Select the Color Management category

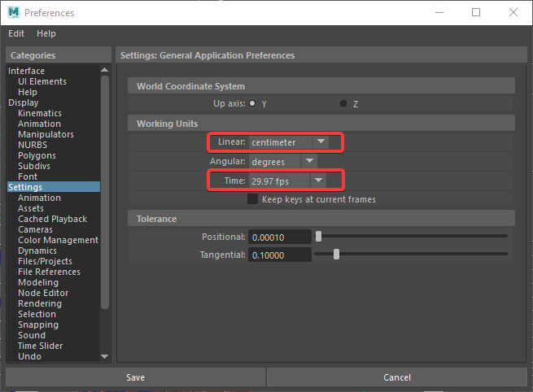pyautogui.click(x=58, y=240)
